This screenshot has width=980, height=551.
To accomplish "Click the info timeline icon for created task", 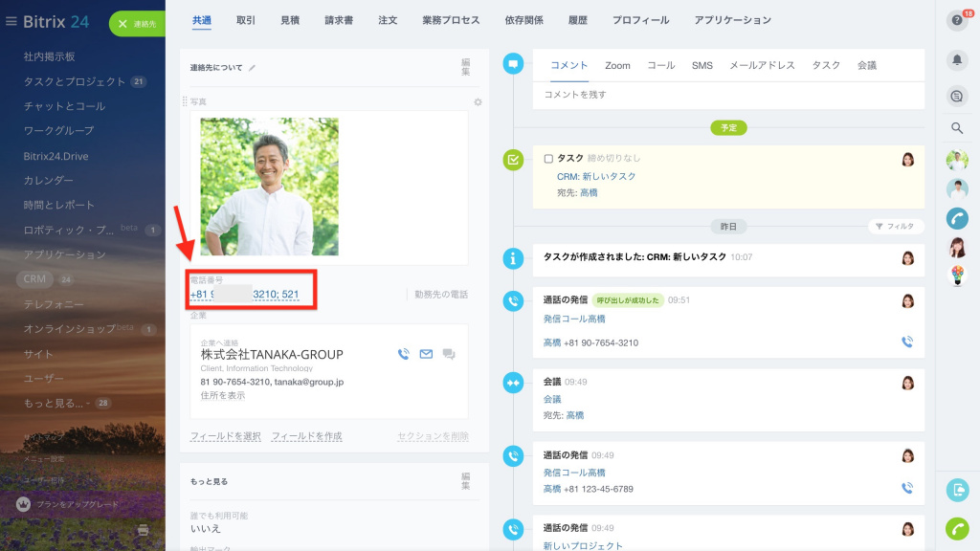I will (x=513, y=258).
